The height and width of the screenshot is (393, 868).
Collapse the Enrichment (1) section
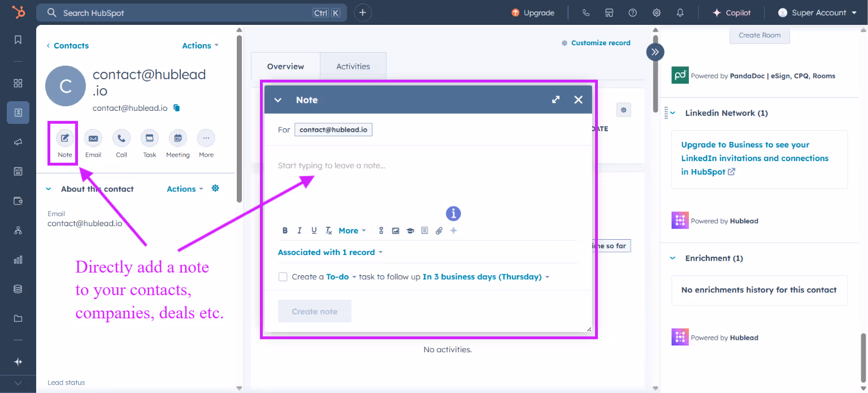(672, 258)
